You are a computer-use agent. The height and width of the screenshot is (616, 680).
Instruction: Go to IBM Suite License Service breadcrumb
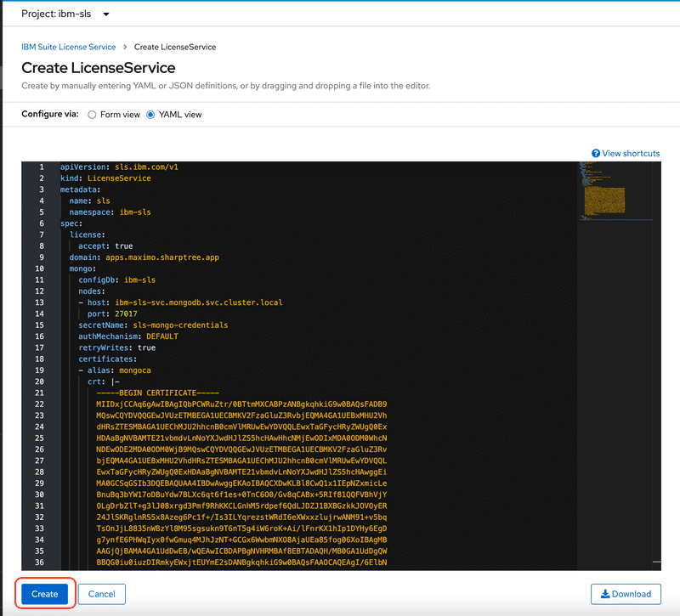pyautogui.click(x=68, y=47)
